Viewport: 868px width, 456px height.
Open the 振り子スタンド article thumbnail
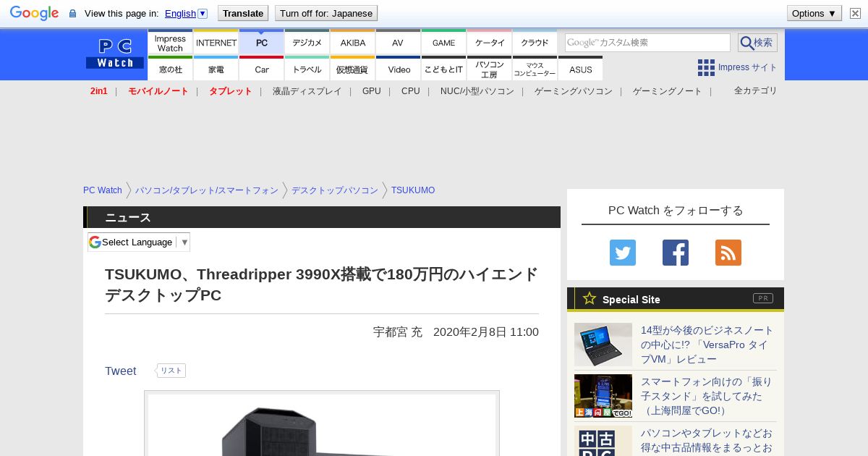[x=603, y=396]
